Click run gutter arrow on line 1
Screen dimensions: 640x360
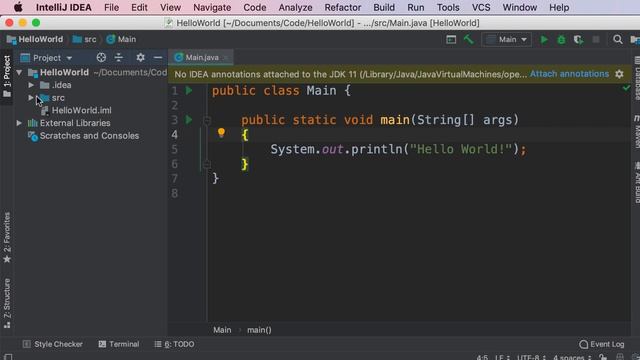[x=189, y=90]
